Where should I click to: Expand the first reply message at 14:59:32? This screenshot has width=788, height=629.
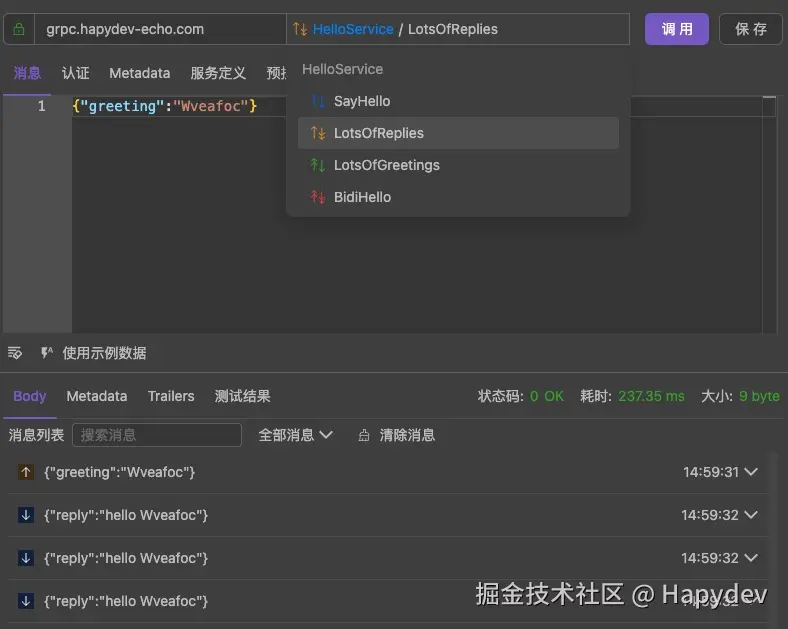(751, 515)
